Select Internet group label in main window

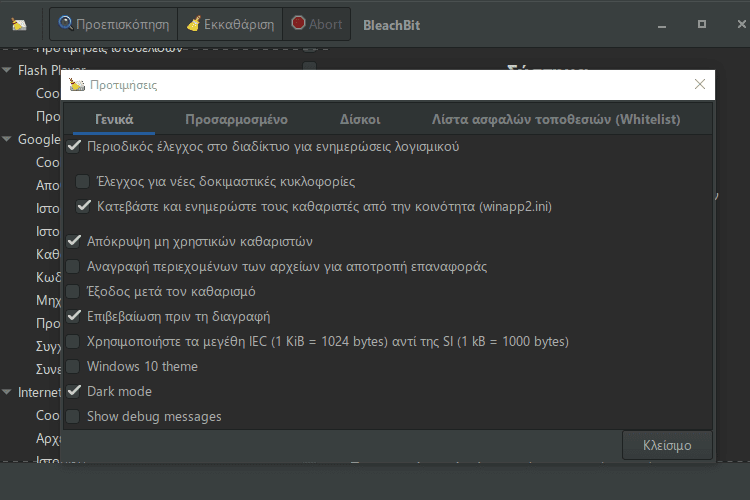(x=39, y=392)
